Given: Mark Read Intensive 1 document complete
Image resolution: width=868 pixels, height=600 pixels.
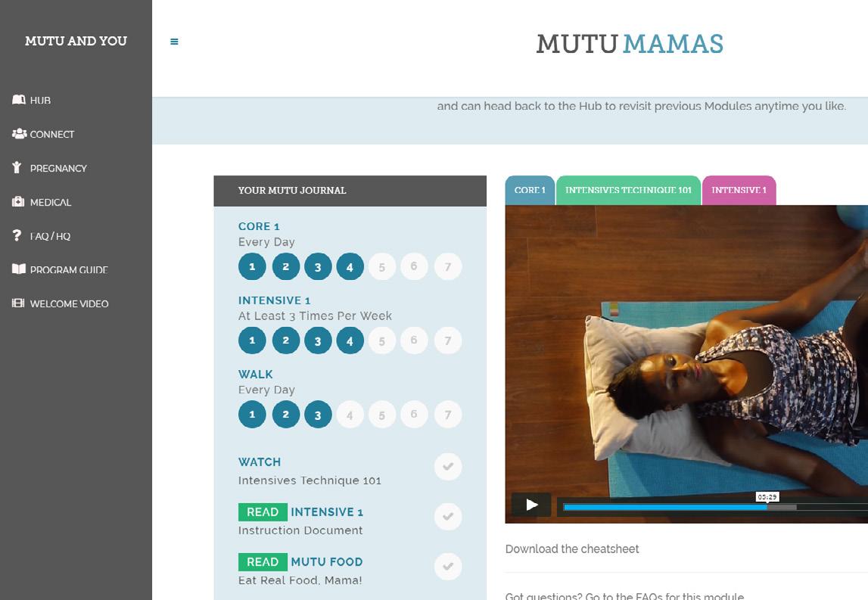Looking at the screenshot, I should (x=448, y=517).
